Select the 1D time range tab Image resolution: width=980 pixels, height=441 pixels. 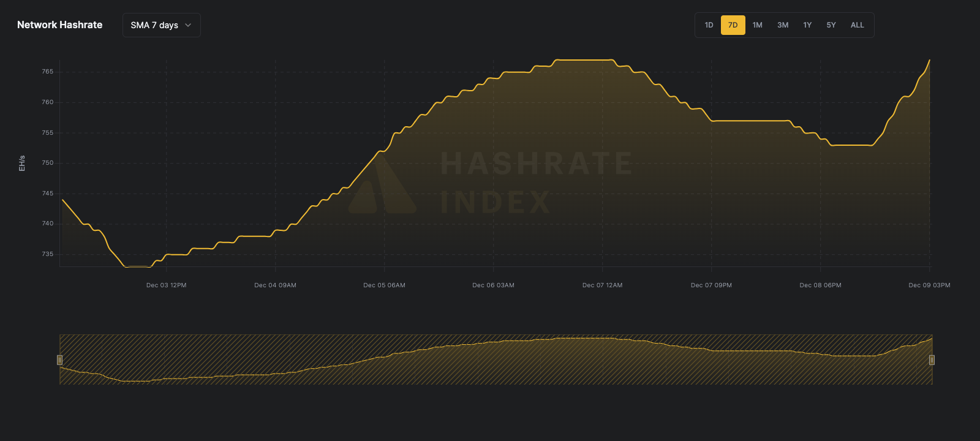[709, 25]
